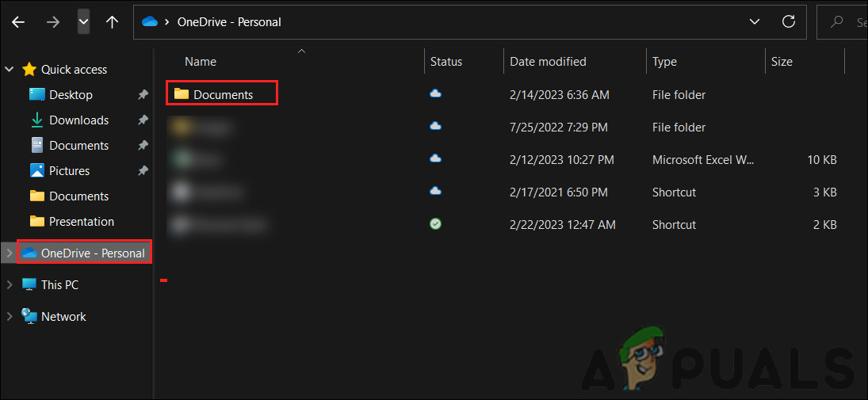
Task: Click the yellow folder icon of Documents row
Action: (x=181, y=93)
